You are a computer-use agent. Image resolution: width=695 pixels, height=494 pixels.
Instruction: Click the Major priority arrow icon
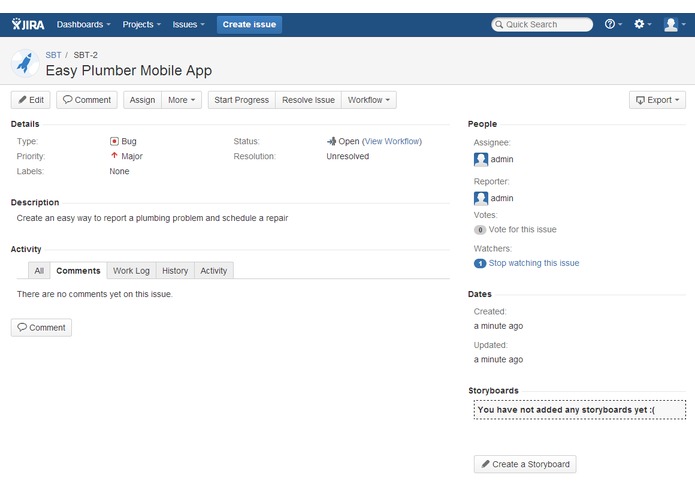[114, 156]
